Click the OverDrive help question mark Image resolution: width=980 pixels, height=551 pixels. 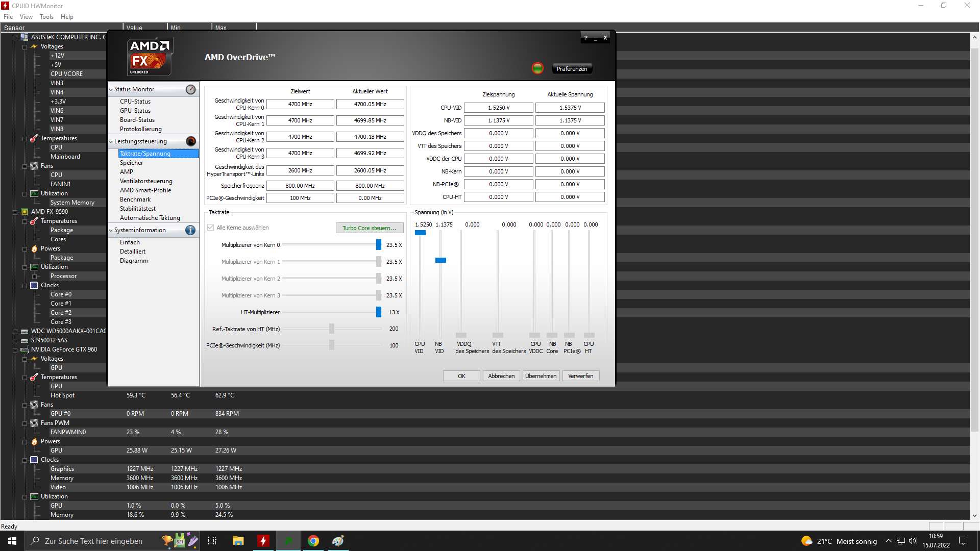585,38
